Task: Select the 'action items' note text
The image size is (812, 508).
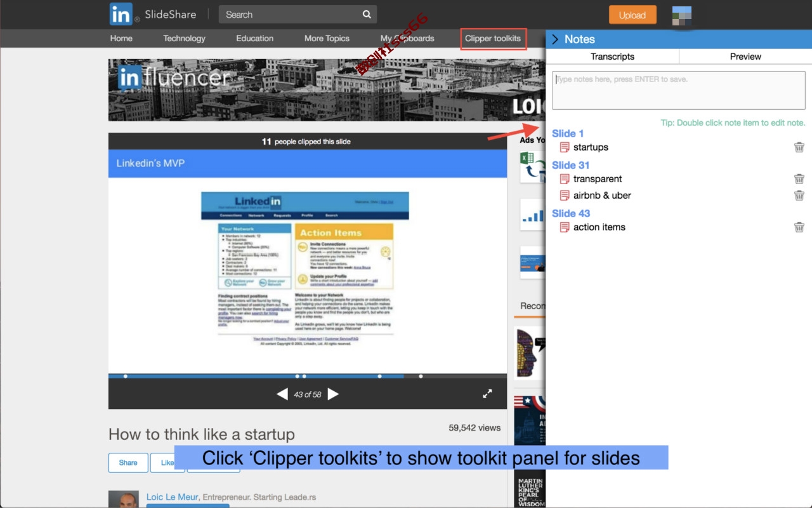Action: 599,227
